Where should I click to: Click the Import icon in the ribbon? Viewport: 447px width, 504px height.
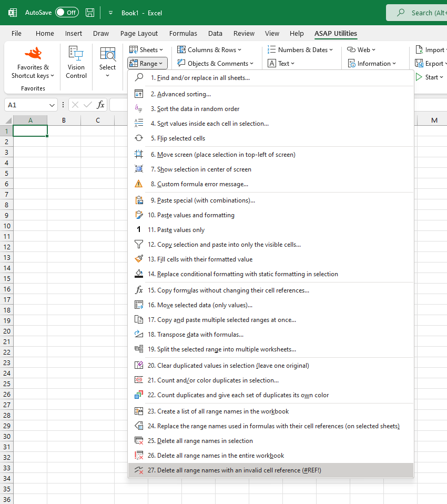(x=430, y=49)
